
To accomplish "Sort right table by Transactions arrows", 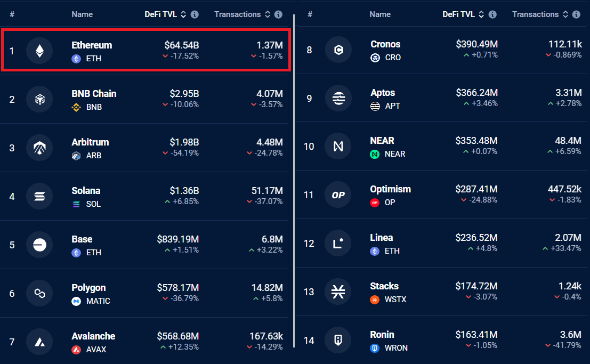I will (565, 14).
